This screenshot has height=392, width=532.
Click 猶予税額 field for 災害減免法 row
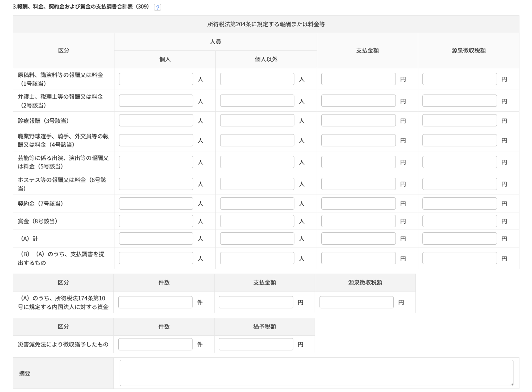256,344
